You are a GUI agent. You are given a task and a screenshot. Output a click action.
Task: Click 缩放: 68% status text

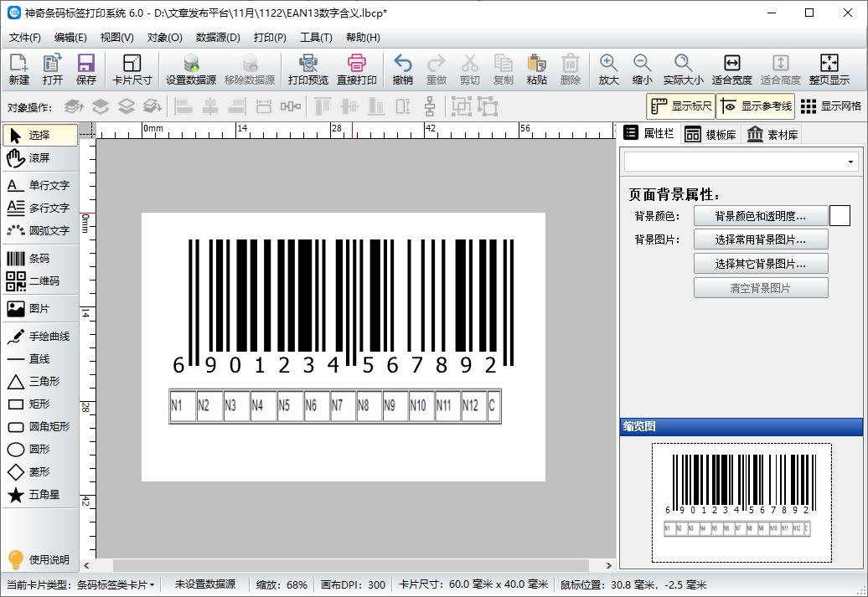point(282,584)
